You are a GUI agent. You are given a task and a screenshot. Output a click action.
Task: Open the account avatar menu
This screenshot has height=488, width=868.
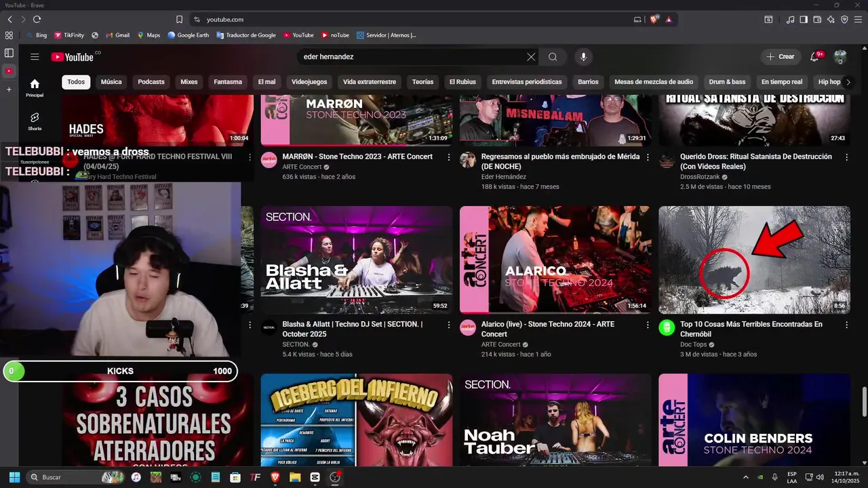coord(840,57)
